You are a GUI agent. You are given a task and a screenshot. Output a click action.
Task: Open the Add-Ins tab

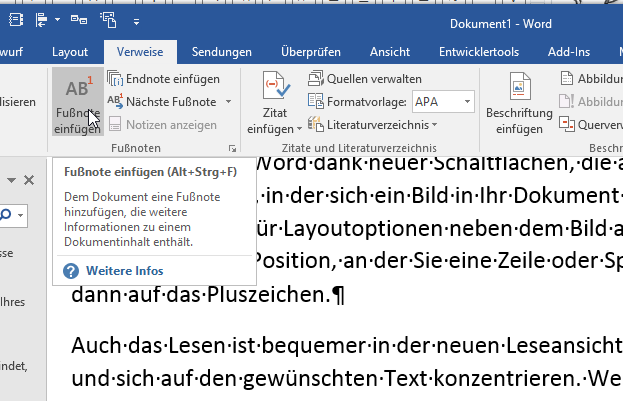click(569, 52)
